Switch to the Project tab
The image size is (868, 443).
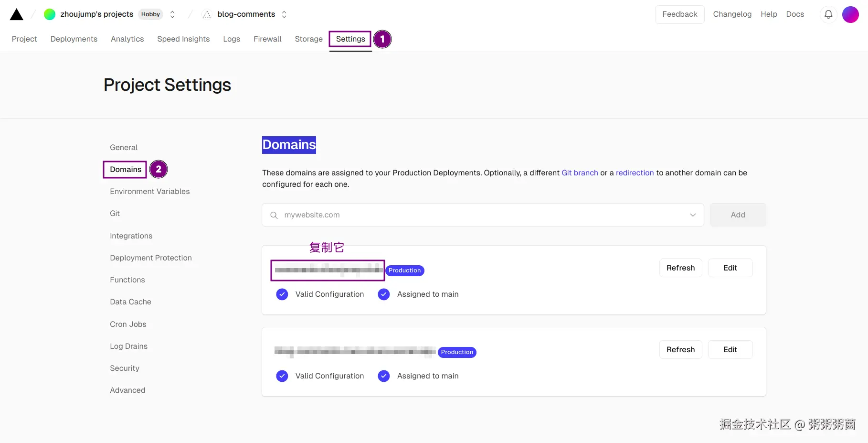[24, 39]
